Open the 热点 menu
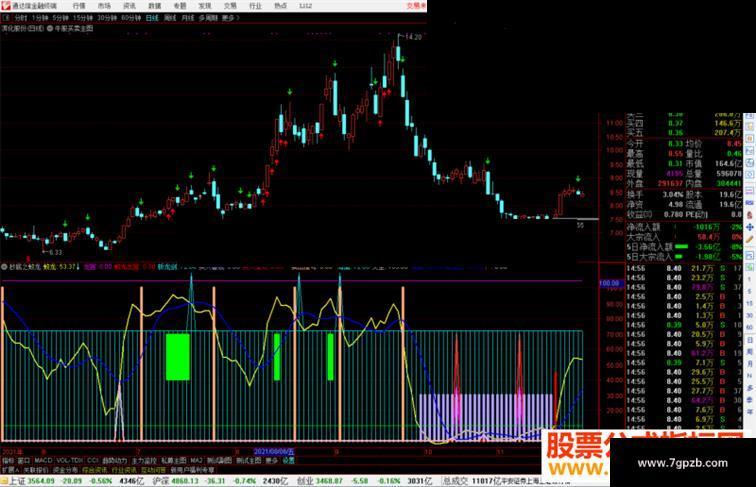This screenshot has width=756, height=487. pyautogui.click(x=280, y=6)
